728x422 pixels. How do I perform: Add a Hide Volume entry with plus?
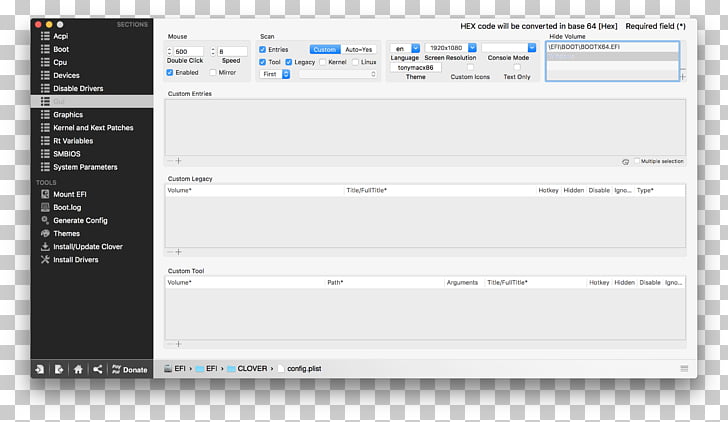(x=683, y=77)
